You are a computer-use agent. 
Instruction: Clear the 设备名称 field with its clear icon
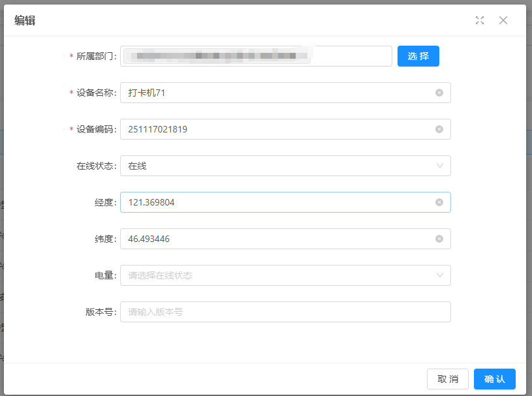tap(439, 93)
